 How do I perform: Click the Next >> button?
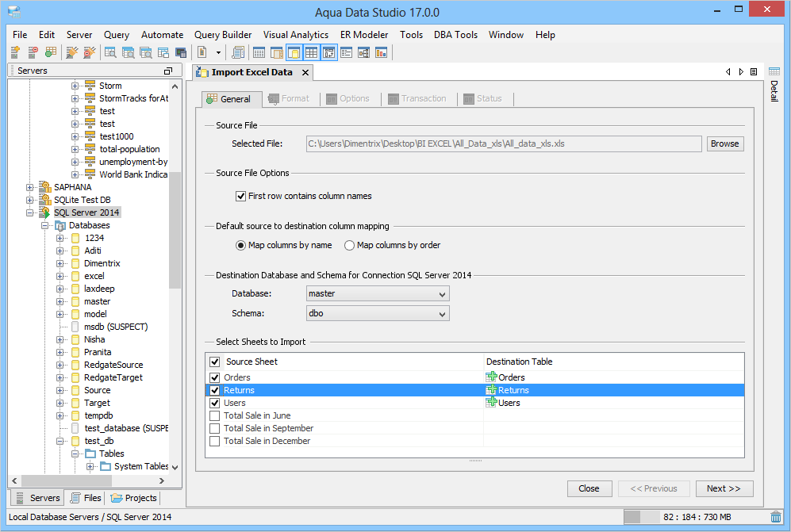[x=724, y=488]
